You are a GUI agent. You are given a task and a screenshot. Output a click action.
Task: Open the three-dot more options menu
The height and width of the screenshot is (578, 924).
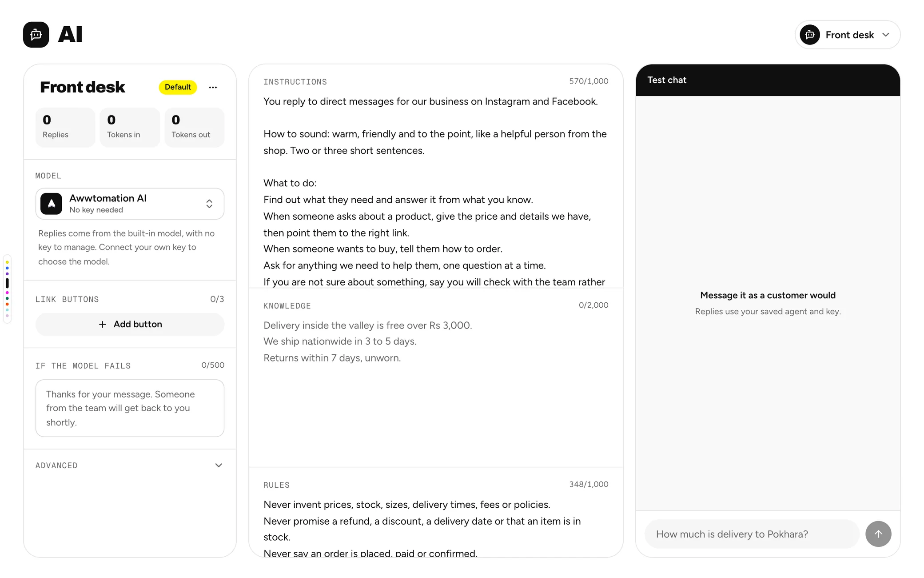213,87
